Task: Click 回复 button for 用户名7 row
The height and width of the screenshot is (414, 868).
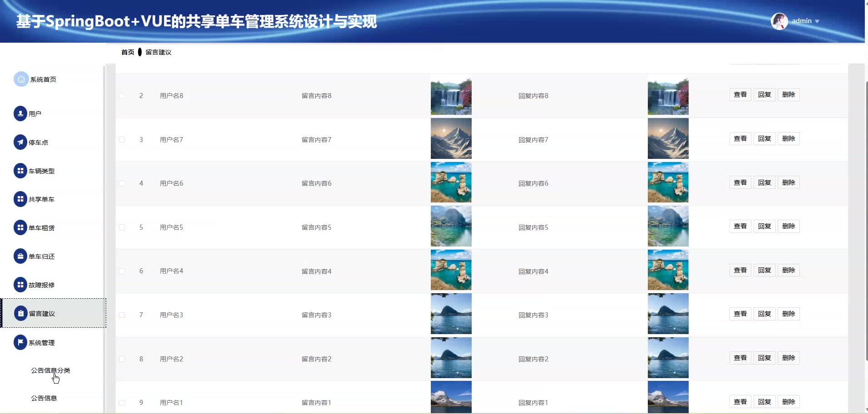Action: [764, 139]
